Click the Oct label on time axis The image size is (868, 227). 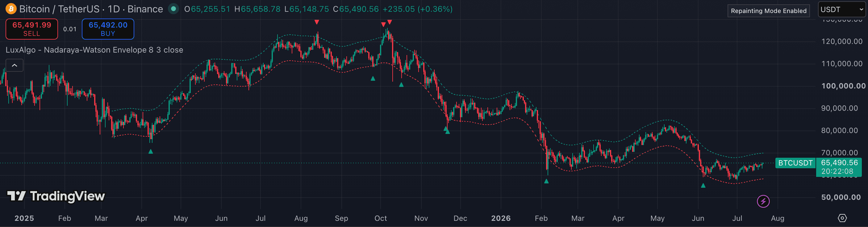tap(380, 218)
